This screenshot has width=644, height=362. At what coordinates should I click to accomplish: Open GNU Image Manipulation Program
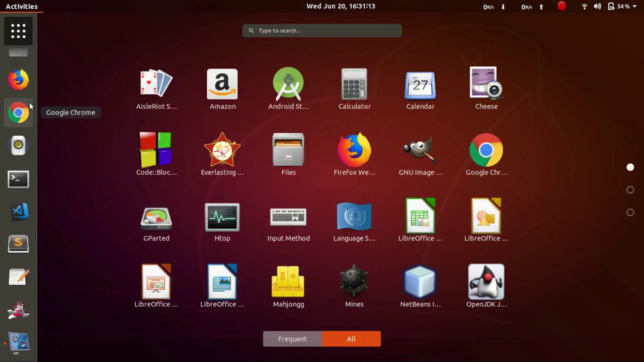(420, 155)
